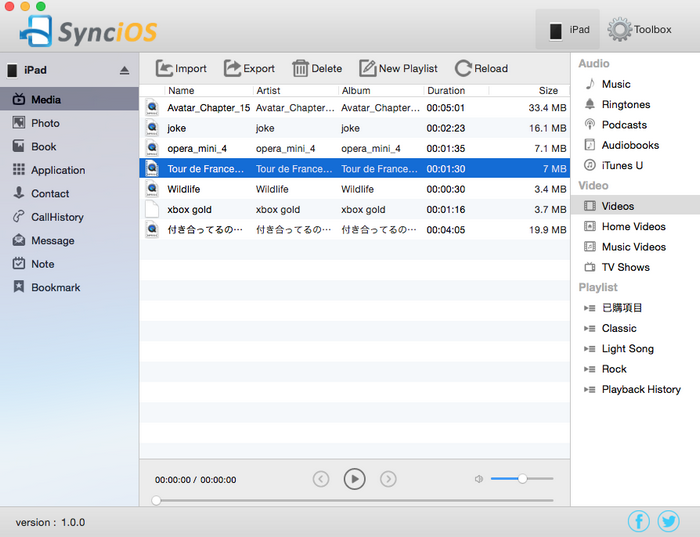Click the blank file icon of xbox gold

pos(152,209)
